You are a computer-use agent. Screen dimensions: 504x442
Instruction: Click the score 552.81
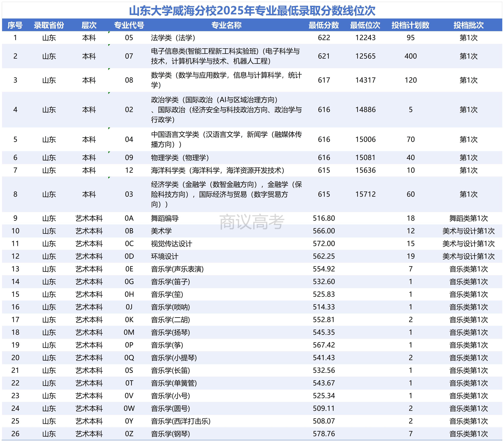pos(324,320)
